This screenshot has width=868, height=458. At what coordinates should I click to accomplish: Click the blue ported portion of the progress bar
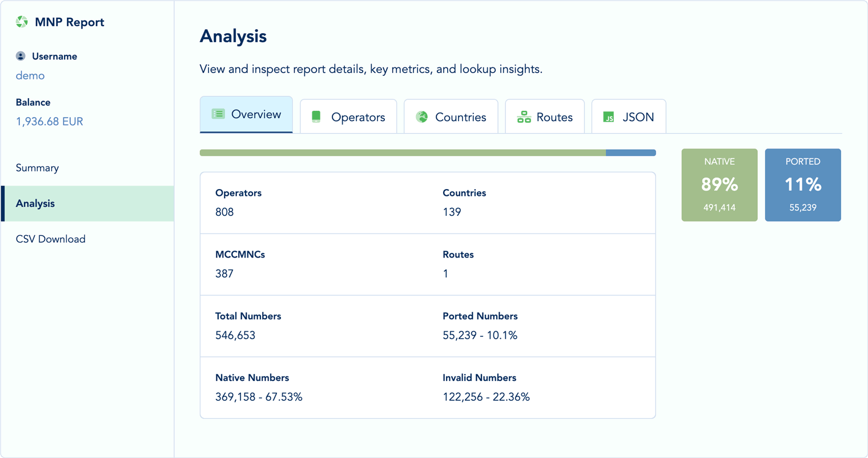coord(631,152)
